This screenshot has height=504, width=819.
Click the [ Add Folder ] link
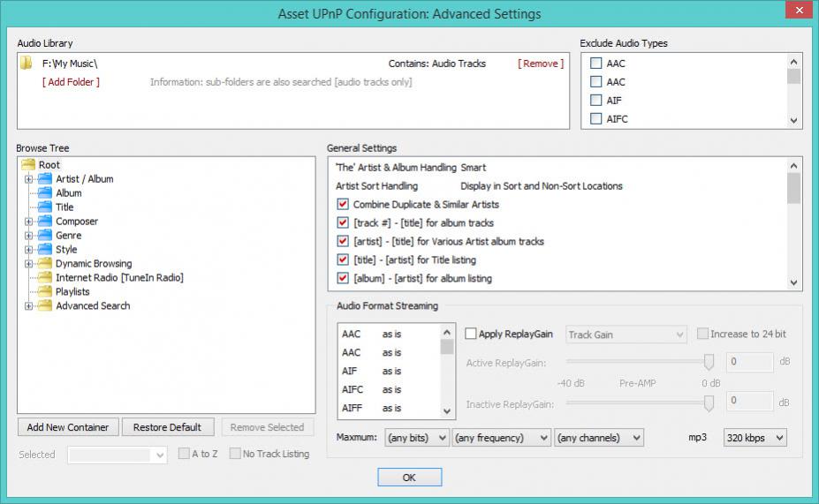click(71, 82)
